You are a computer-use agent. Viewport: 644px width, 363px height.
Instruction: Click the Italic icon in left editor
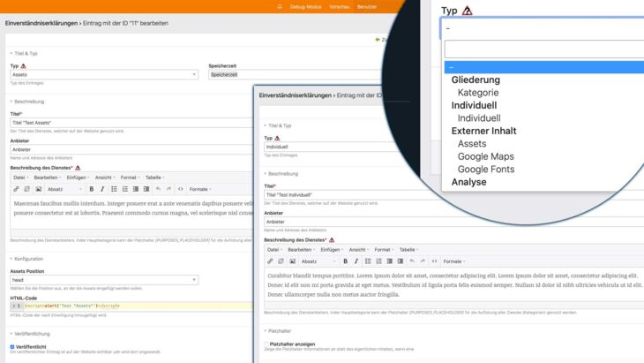[x=101, y=189]
